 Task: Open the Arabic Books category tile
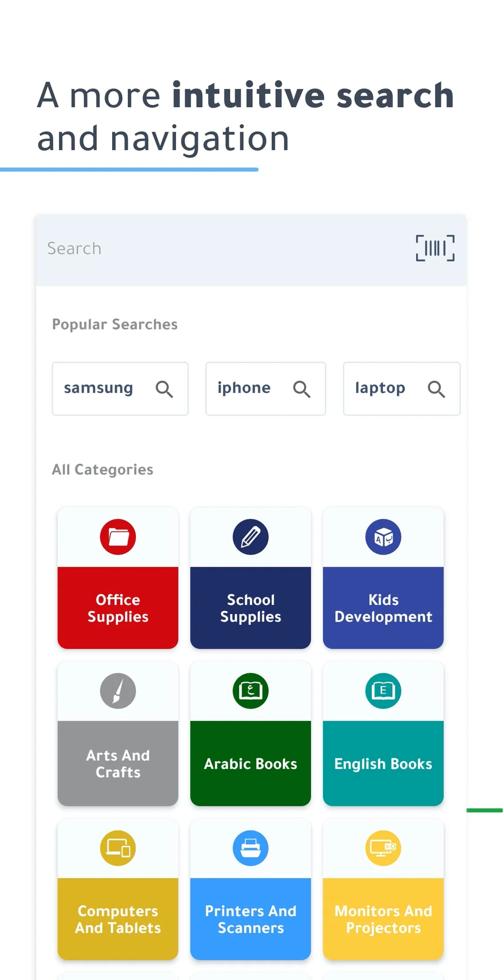point(250,764)
